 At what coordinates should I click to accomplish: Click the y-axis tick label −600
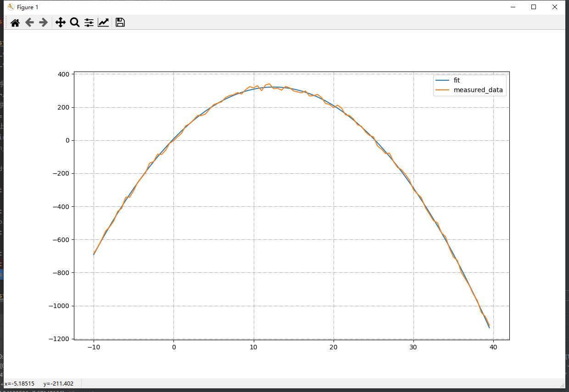click(x=60, y=240)
